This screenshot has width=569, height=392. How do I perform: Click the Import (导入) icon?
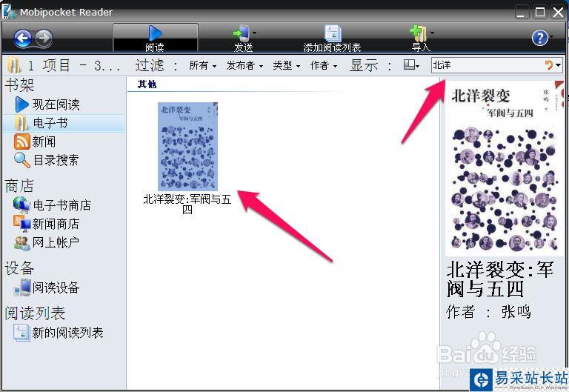pyautogui.click(x=419, y=33)
